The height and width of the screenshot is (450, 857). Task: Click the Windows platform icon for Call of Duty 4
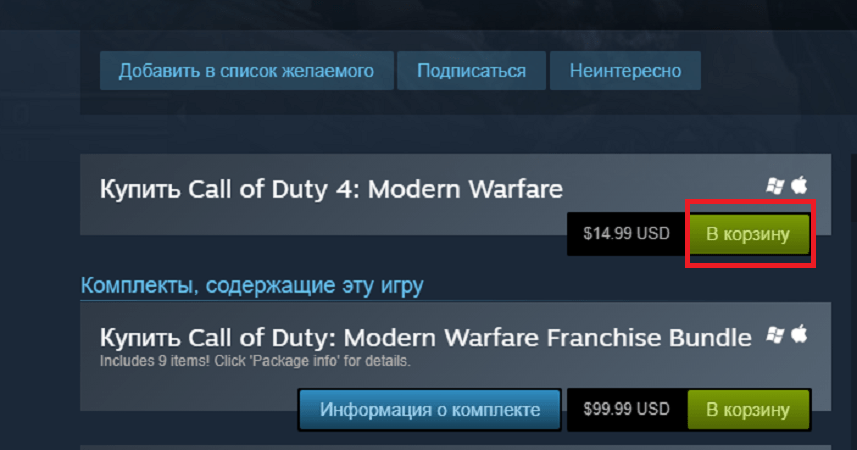774,186
